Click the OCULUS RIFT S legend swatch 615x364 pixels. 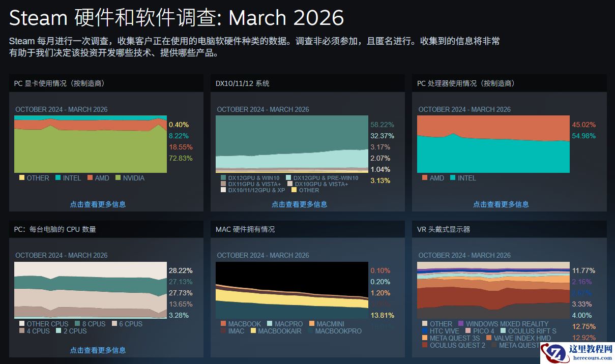tap(503, 331)
